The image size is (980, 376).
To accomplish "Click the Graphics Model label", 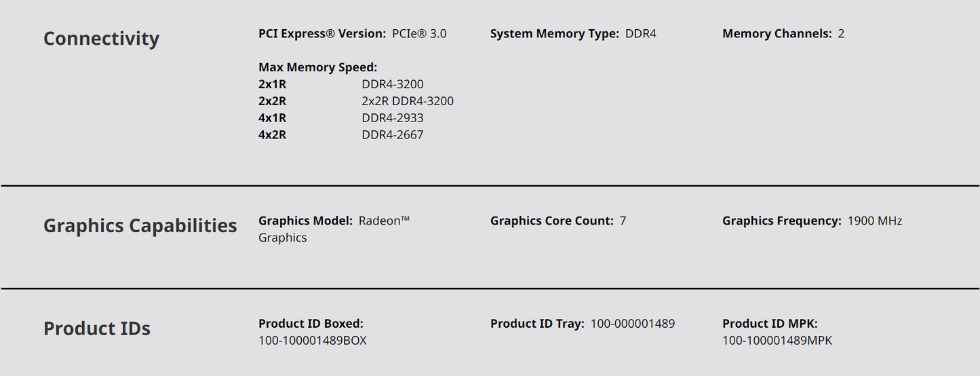I will (305, 221).
